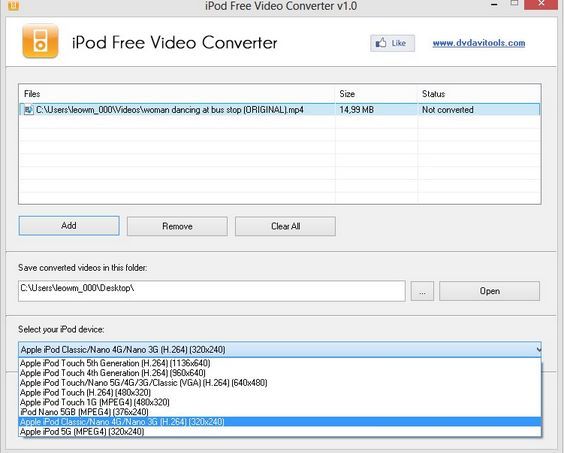
Task: Click the ellipsis browse folder button
Action: [422, 291]
